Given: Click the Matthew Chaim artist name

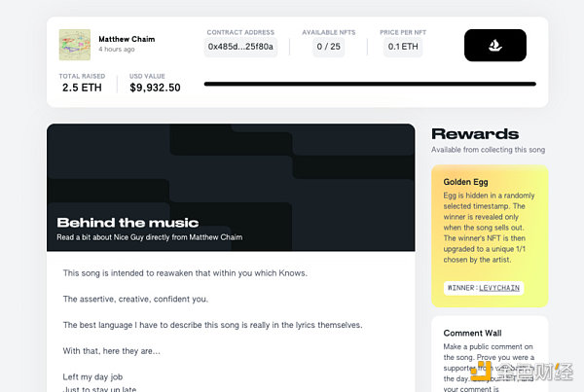Looking at the screenshot, I should tap(127, 39).
